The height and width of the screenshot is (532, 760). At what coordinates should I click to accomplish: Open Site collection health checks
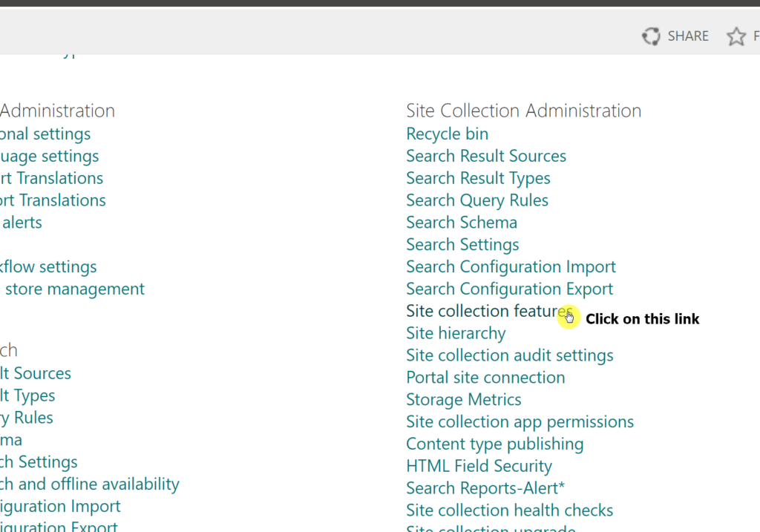pos(509,510)
